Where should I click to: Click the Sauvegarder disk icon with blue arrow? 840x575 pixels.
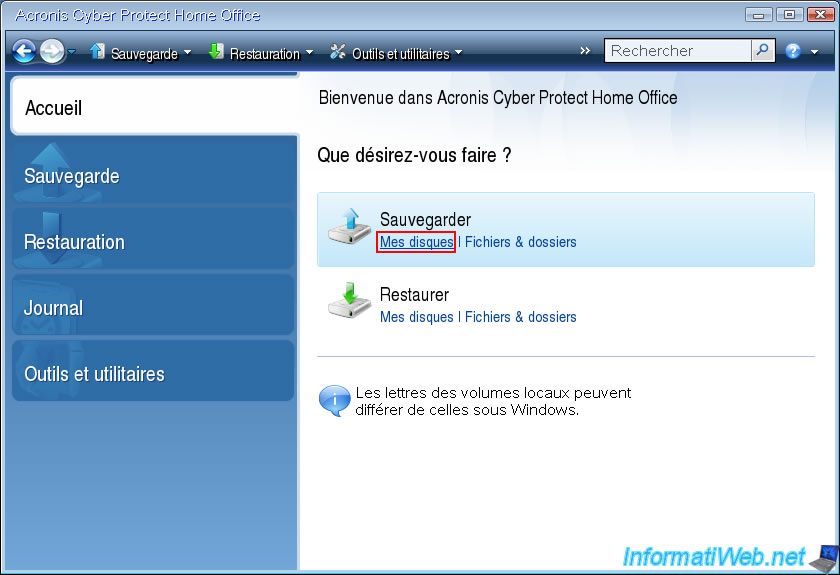(349, 229)
